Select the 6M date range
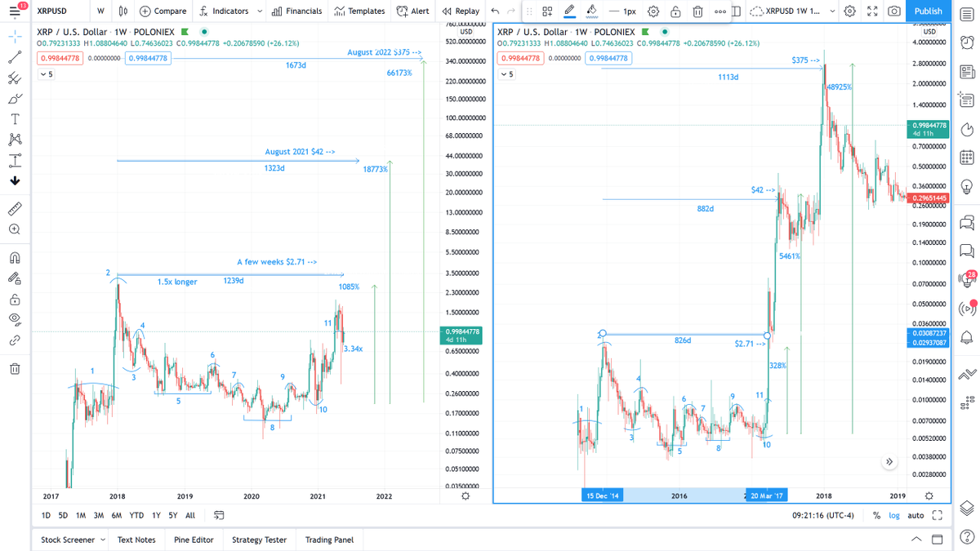980x551 pixels. tap(117, 515)
